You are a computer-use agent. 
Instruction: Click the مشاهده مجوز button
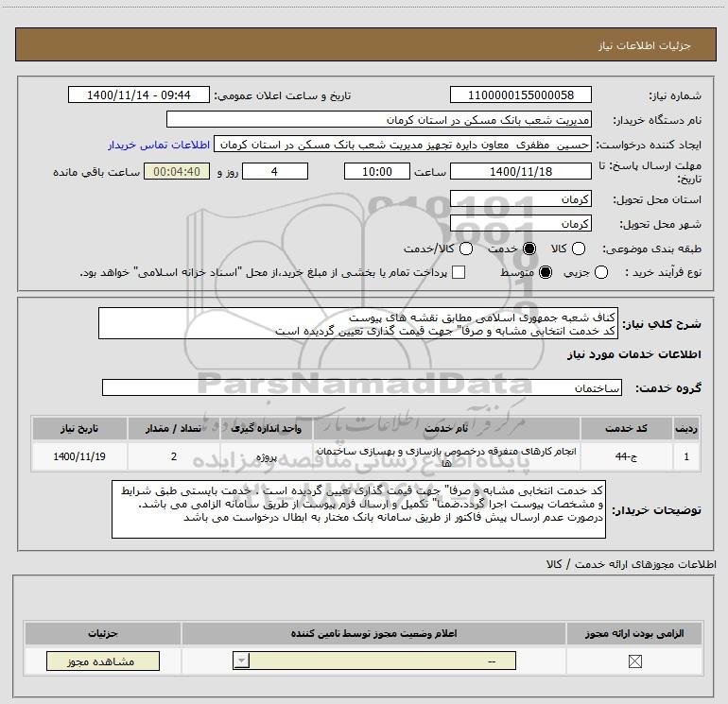click(103, 661)
